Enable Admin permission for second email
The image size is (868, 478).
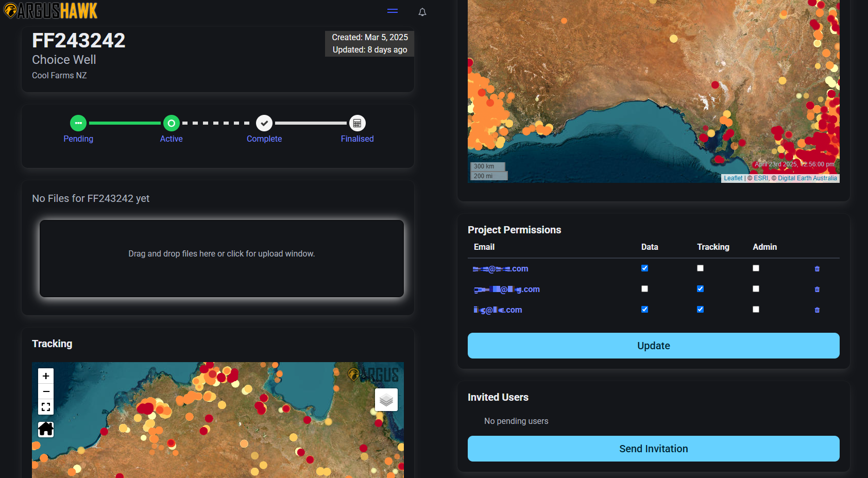[756, 289]
